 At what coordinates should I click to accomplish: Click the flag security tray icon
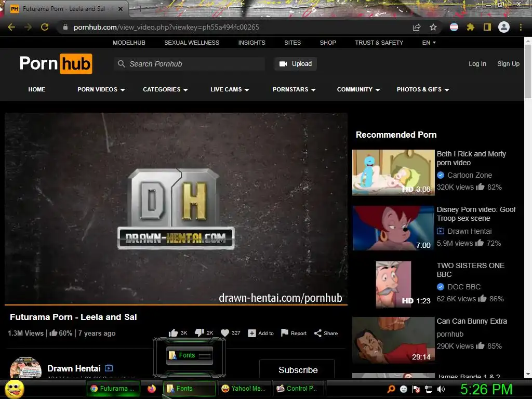tap(416, 389)
